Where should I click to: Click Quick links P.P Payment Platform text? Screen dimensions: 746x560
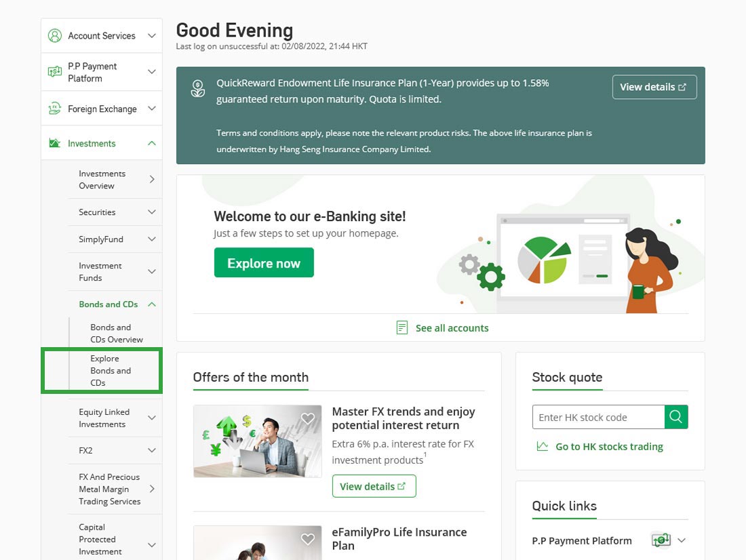click(582, 540)
